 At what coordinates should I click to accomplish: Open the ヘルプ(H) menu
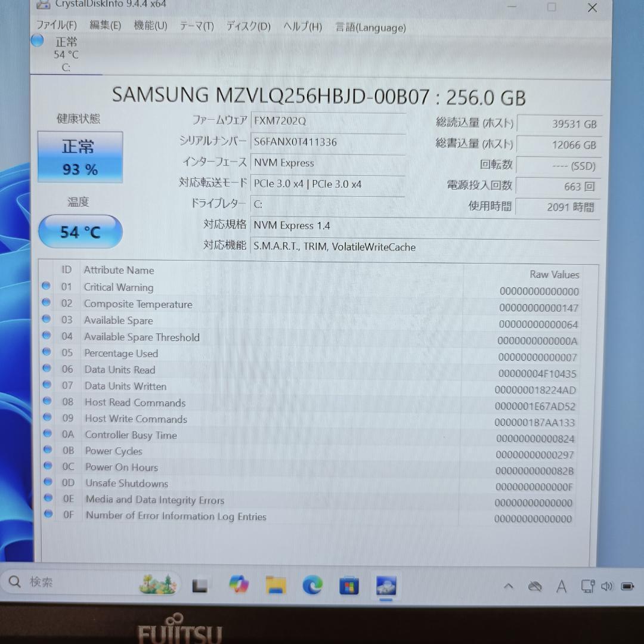pyautogui.click(x=303, y=27)
